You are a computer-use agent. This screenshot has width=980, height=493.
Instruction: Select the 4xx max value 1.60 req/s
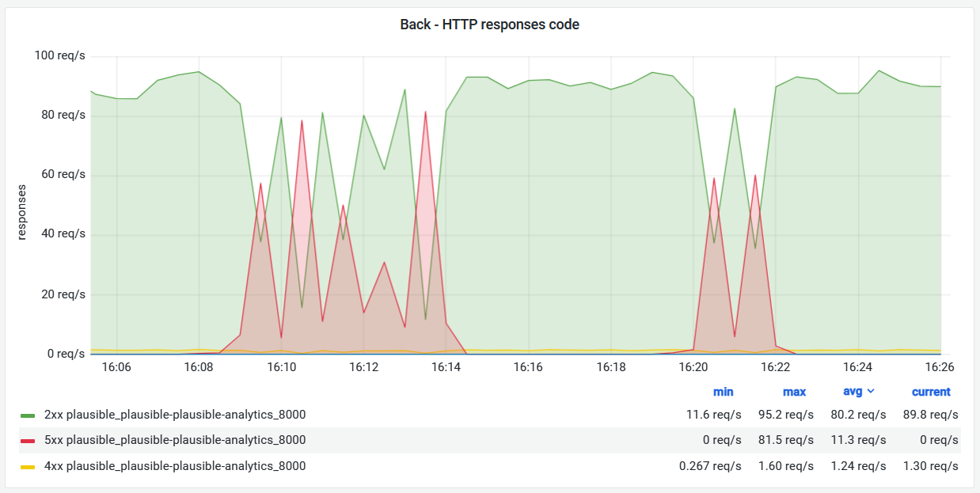point(787,466)
